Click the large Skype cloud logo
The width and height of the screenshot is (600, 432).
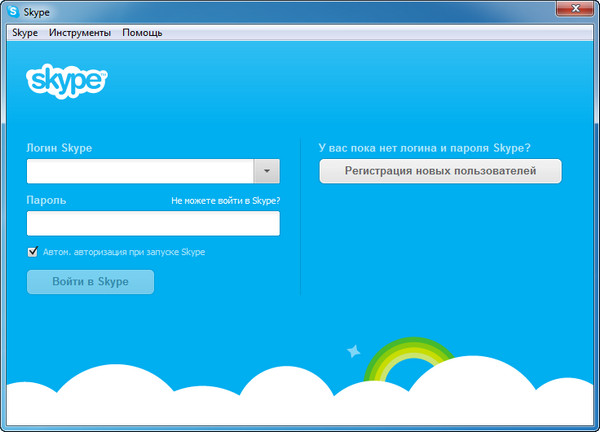pos(66,80)
